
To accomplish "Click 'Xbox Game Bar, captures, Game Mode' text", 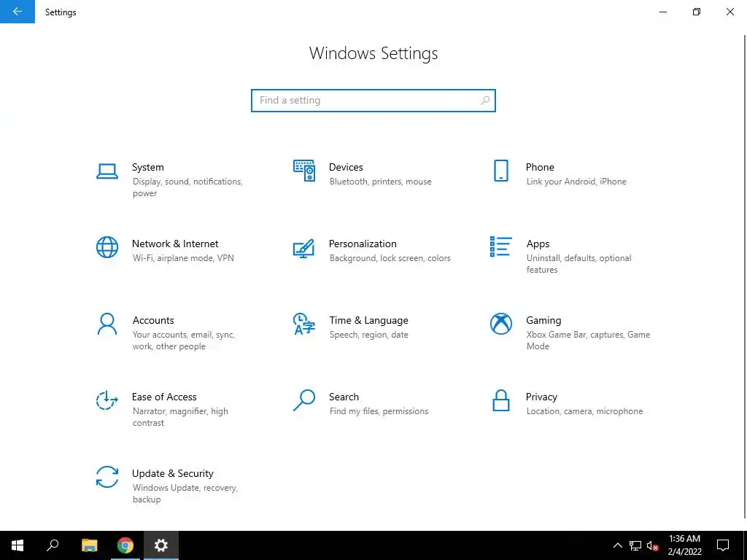I will point(588,341).
